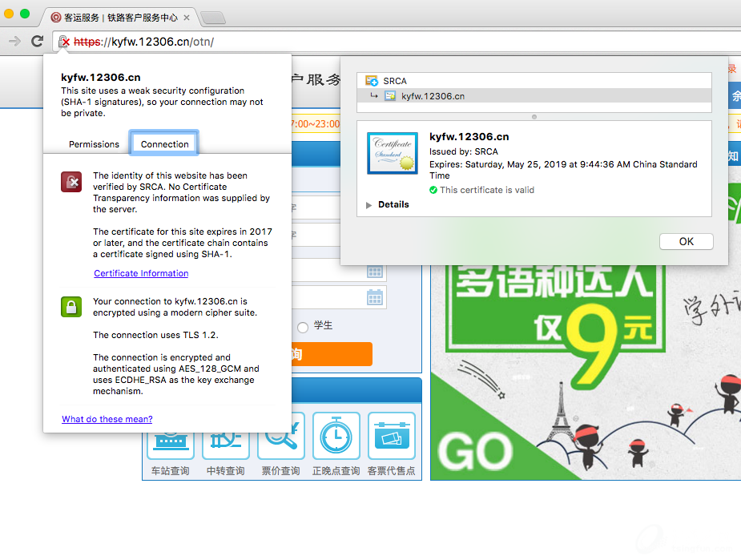The image size is (741, 560).
Task: Click the certificate image next to kyfw.12306.cn
Action: click(x=393, y=153)
